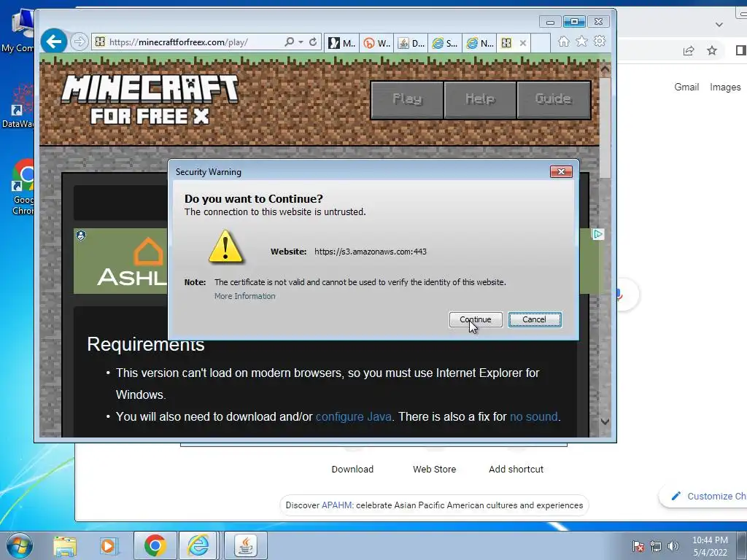Viewport: 747px width, 560px height.
Task: Click Add shortcut in Chrome new tab
Action: coord(516,469)
